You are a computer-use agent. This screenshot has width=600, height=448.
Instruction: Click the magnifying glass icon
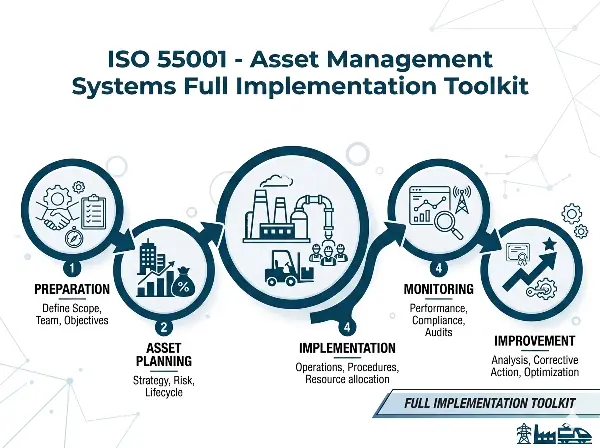(x=449, y=225)
